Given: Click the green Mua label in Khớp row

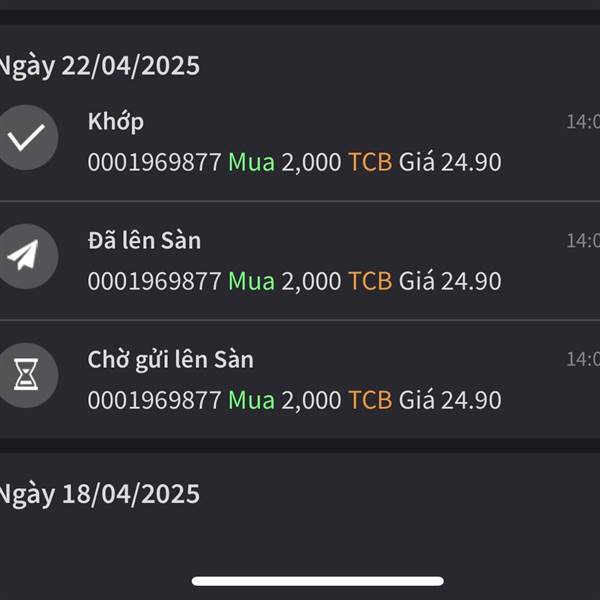Looking at the screenshot, I should click(x=251, y=162).
